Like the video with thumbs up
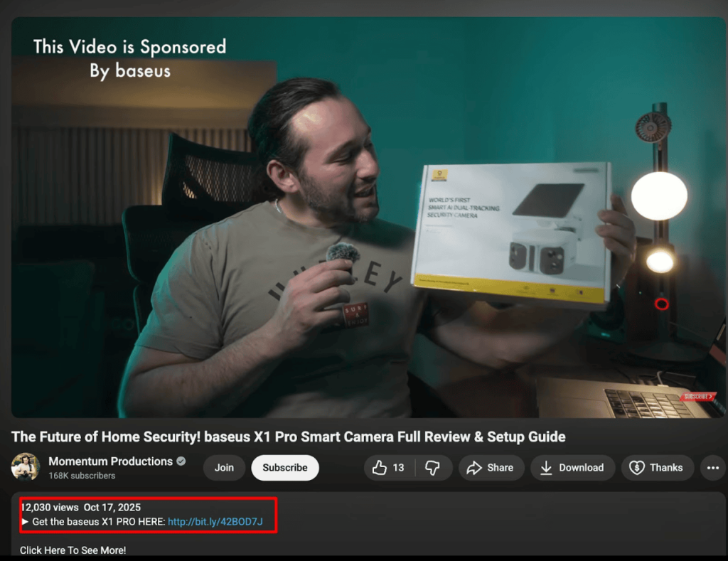 click(380, 467)
